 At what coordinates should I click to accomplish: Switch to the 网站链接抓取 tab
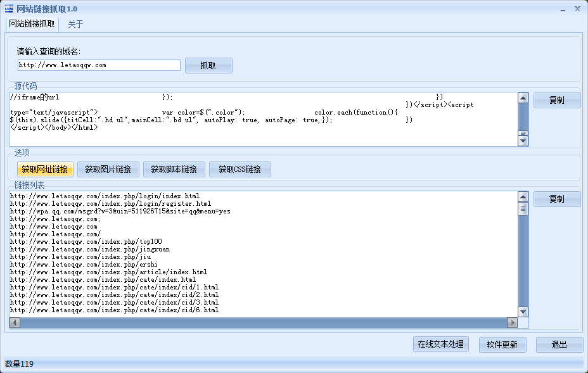click(x=32, y=24)
